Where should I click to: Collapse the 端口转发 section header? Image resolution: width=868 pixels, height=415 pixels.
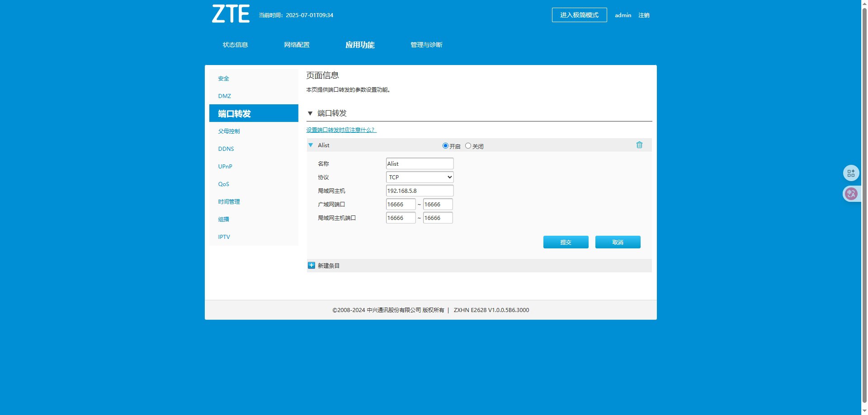pos(310,113)
